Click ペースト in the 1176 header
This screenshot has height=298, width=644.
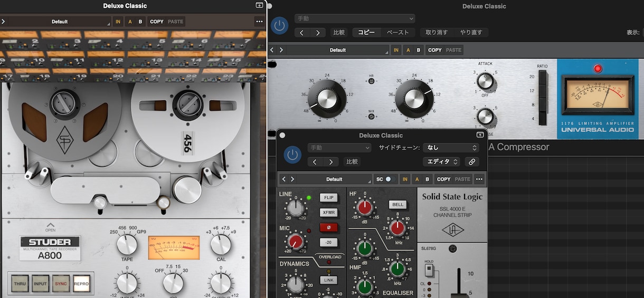pos(398,33)
